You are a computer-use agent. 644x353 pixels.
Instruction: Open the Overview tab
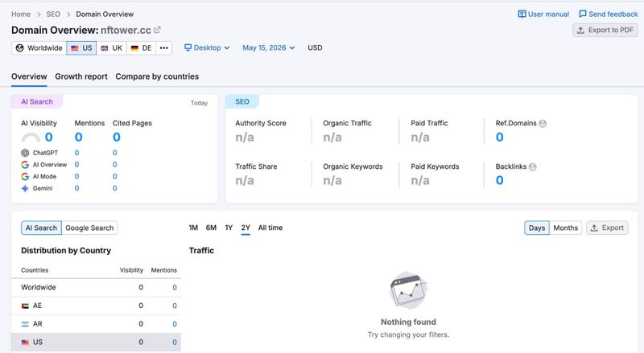(x=29, y=76)
